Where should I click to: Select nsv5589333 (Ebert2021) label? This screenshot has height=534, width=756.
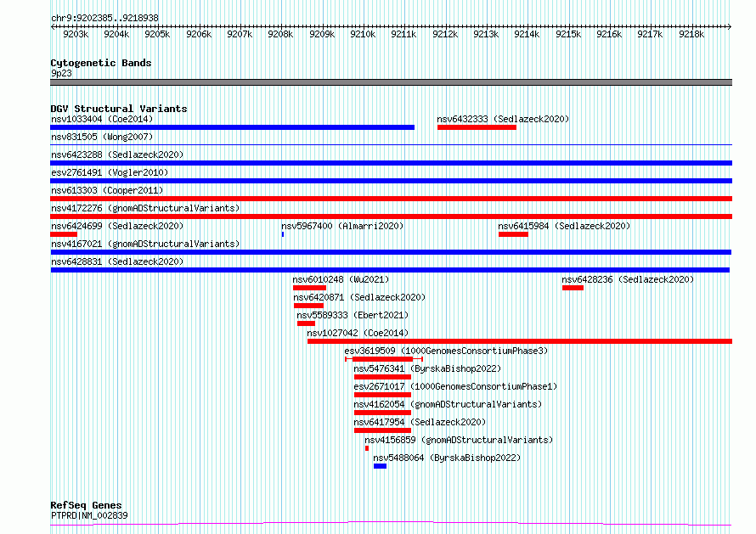[353, 315]
